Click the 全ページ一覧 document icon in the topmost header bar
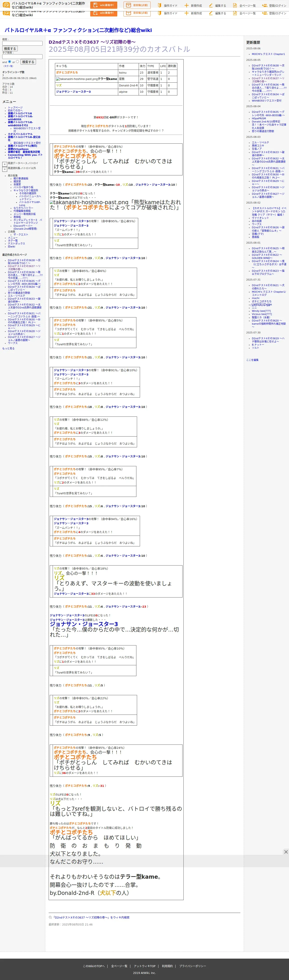The image size is (289, 980). [235, 5]
